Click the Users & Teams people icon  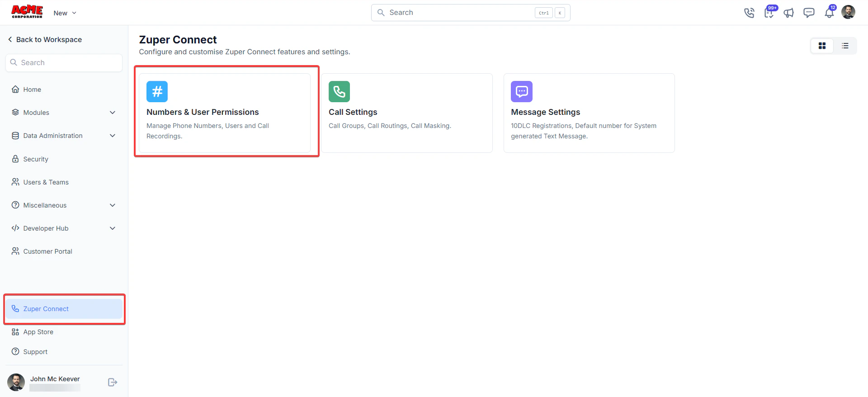[15, 182]
